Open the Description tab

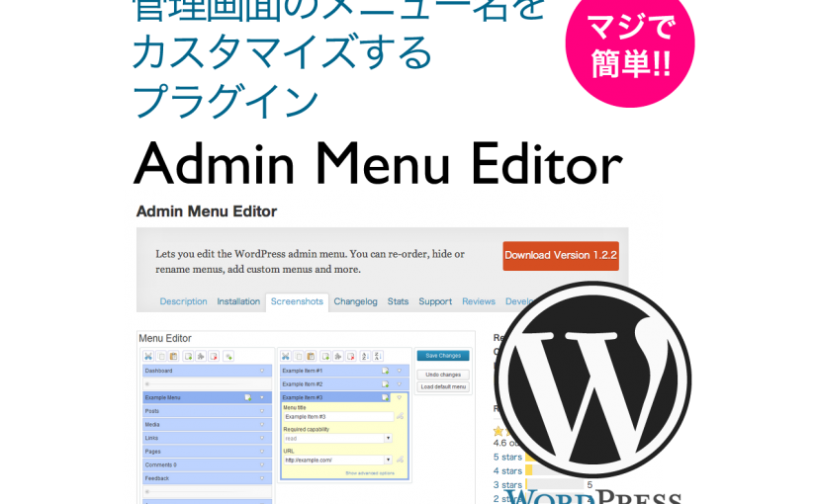183,301
